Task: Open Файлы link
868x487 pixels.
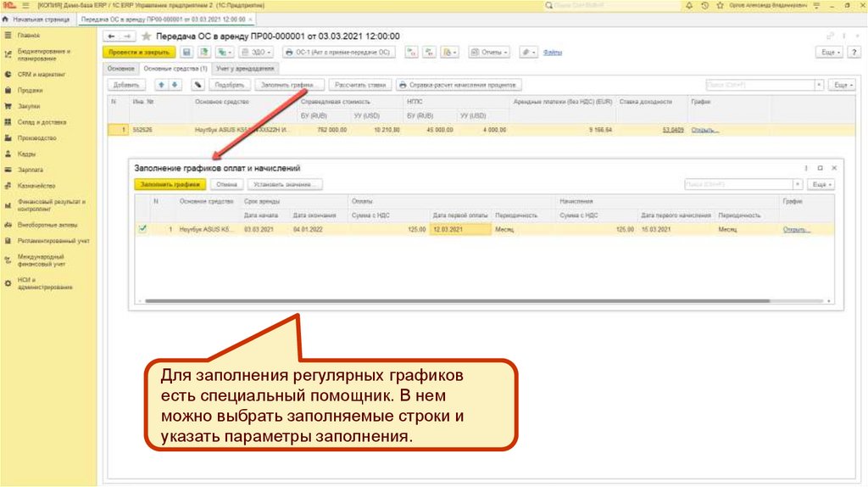Action: coord(553,53)
